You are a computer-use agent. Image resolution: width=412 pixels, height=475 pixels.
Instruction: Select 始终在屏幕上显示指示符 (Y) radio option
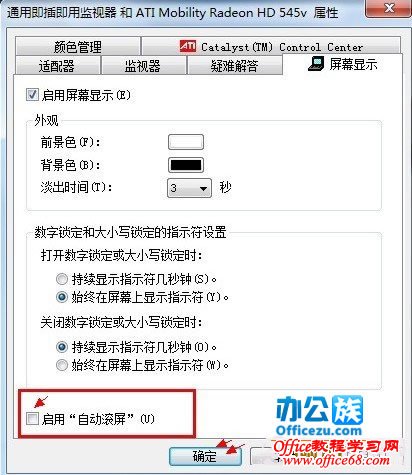pyautogui.click(x=62, y=297)
